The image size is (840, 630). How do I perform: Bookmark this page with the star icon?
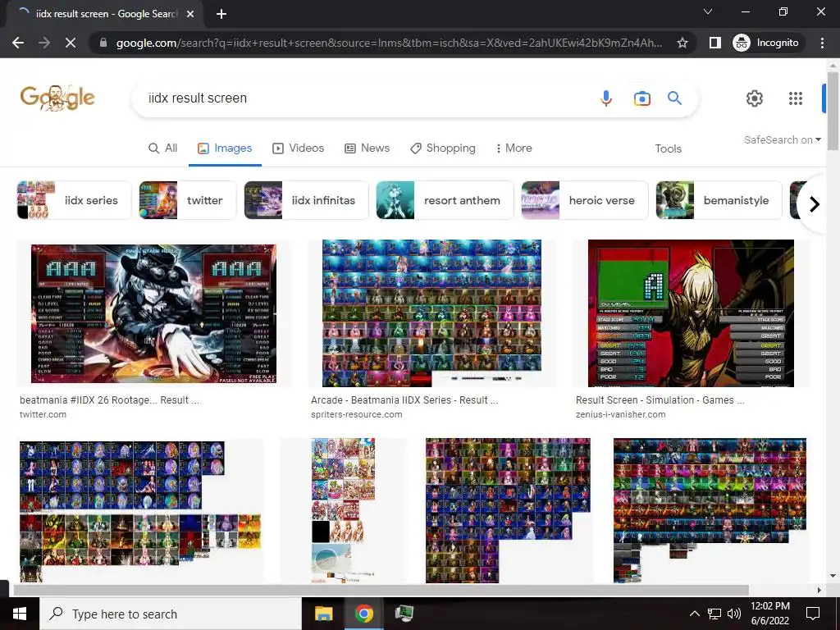click(x=682, y=43)
